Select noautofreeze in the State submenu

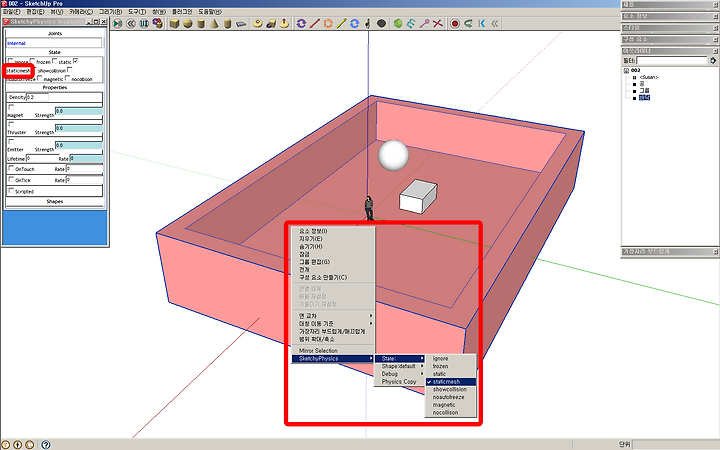451,397
